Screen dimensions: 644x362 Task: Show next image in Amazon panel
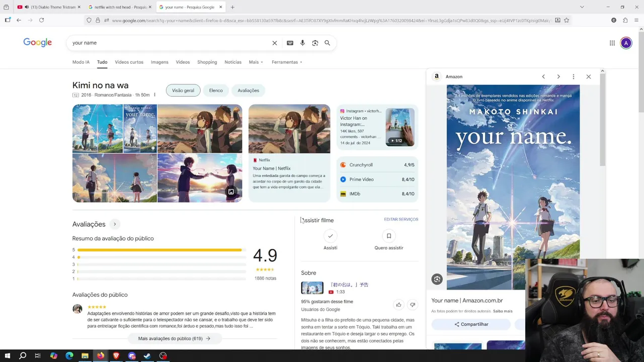[x=558, y=76]
